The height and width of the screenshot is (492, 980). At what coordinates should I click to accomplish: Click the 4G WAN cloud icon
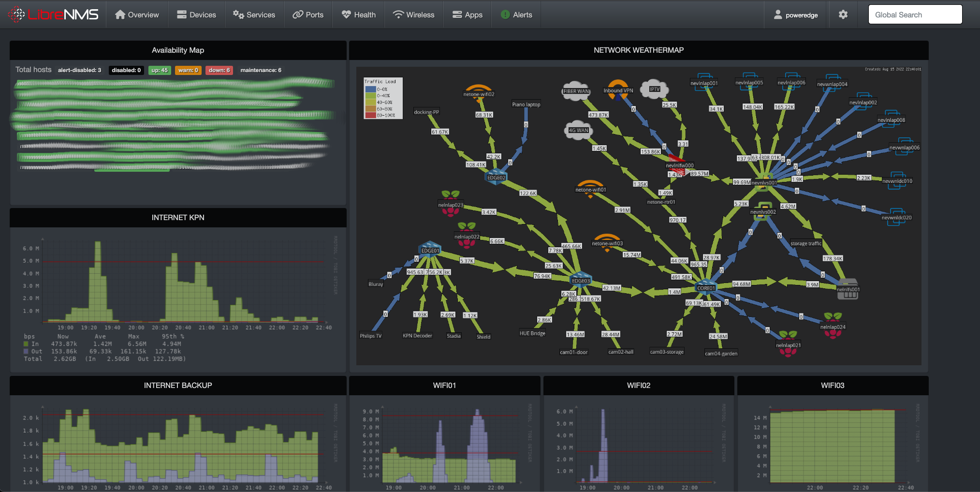pyautogui.click(x=578, y=130)
